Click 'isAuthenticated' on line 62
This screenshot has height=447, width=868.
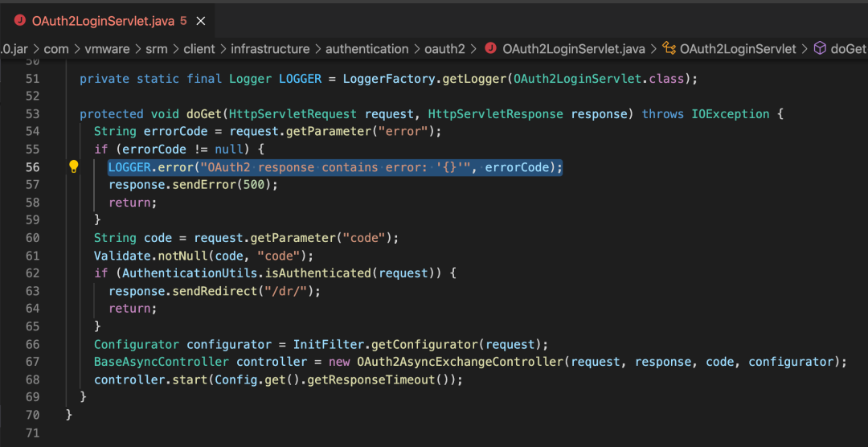tap(318, 273)
